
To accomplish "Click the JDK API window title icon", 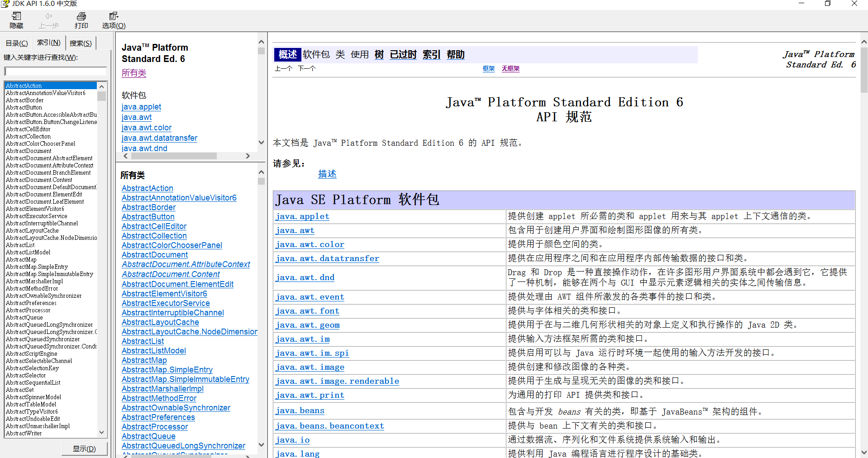I will point(5,4).
